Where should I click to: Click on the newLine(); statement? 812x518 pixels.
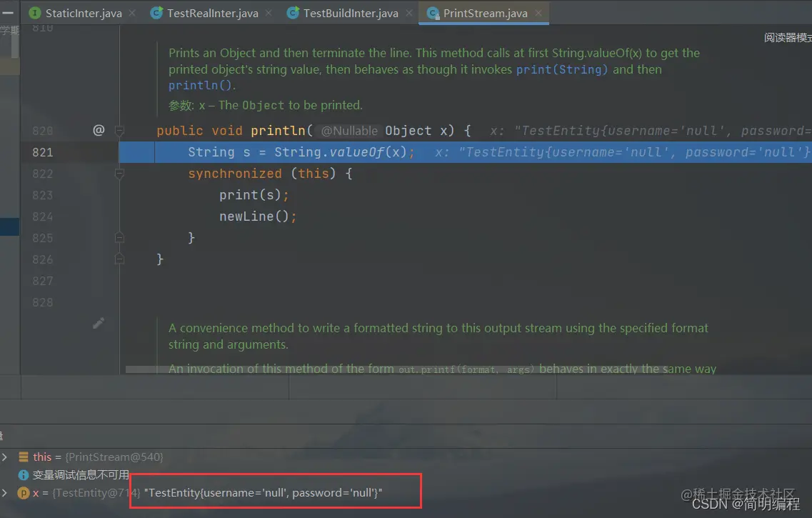pyautogui.click(x=257, y=216)
